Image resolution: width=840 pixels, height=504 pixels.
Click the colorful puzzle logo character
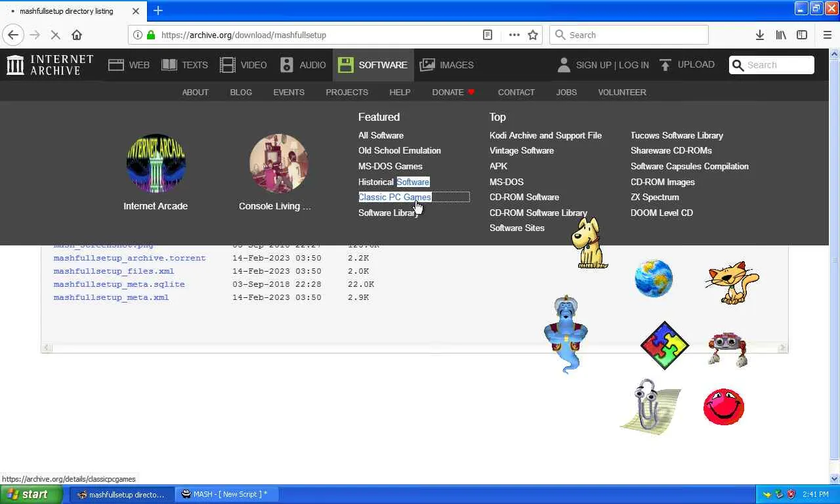tap(665, 345)
